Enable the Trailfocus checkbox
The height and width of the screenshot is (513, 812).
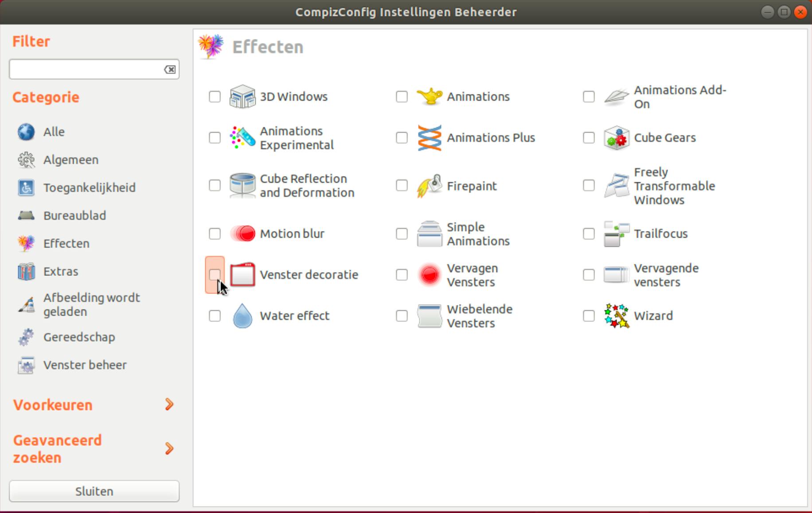pyautogui.click(x=589, y=234)
